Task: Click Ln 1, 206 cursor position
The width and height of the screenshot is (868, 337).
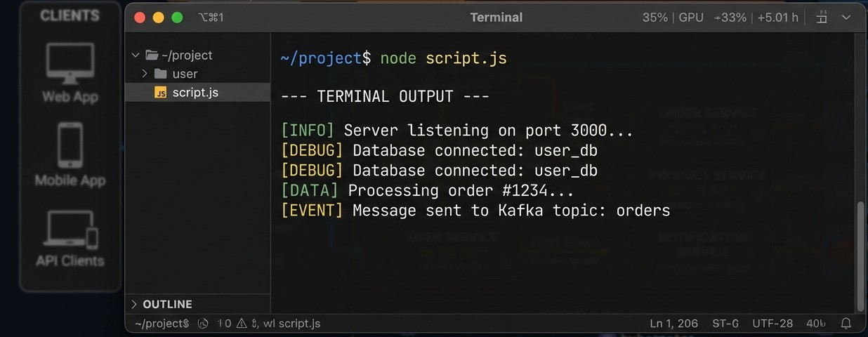Action: click(x=674, y=323)
